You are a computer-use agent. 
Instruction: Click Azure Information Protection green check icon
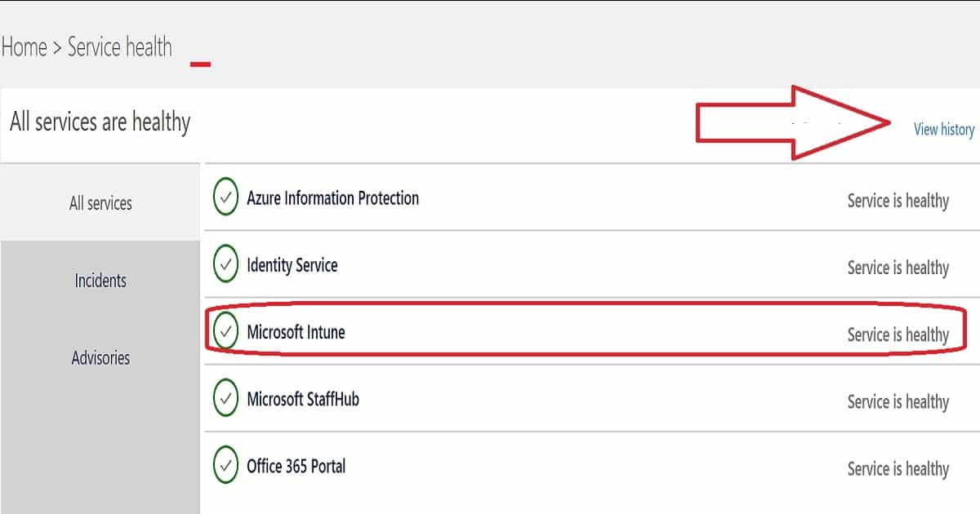tap(225, 198)
